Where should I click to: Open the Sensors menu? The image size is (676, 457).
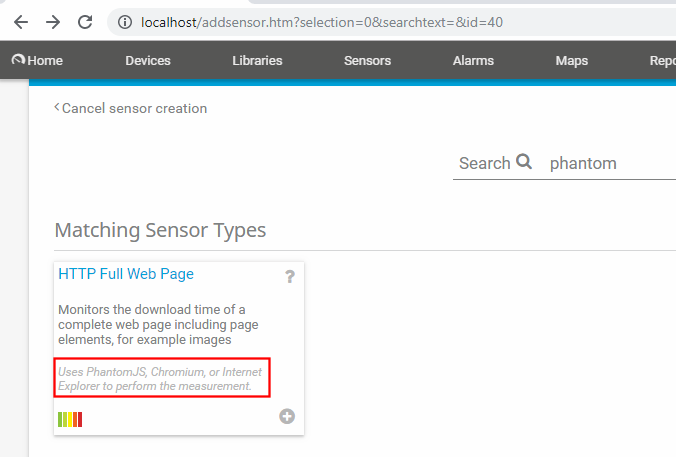click(367, 61)
